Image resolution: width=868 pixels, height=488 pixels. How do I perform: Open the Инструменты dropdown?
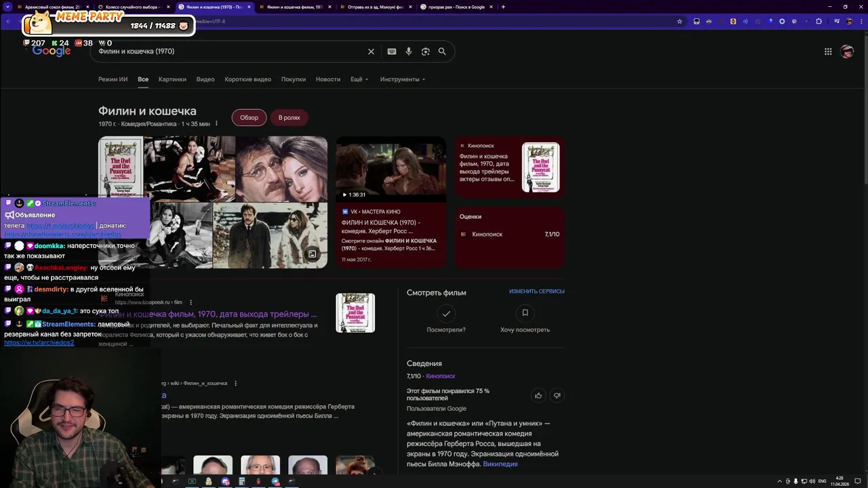(403, 79)
